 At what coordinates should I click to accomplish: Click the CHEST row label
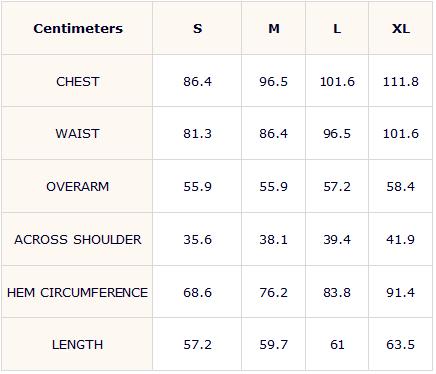pos(78,81)
